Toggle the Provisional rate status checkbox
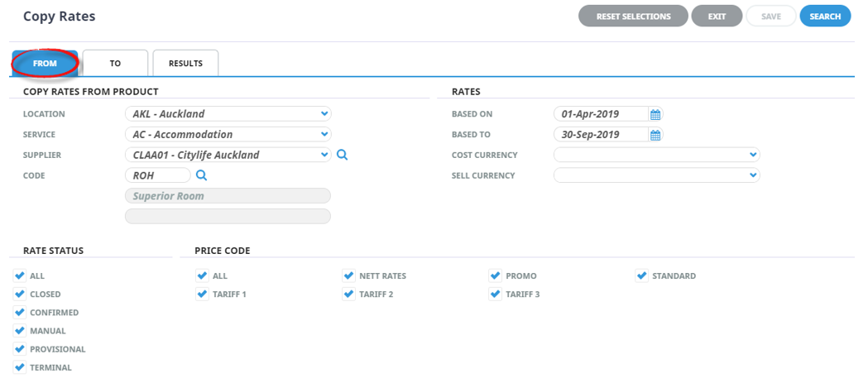Screen dimensions: 868x383 pyautogui.click(x=20, y=349)
